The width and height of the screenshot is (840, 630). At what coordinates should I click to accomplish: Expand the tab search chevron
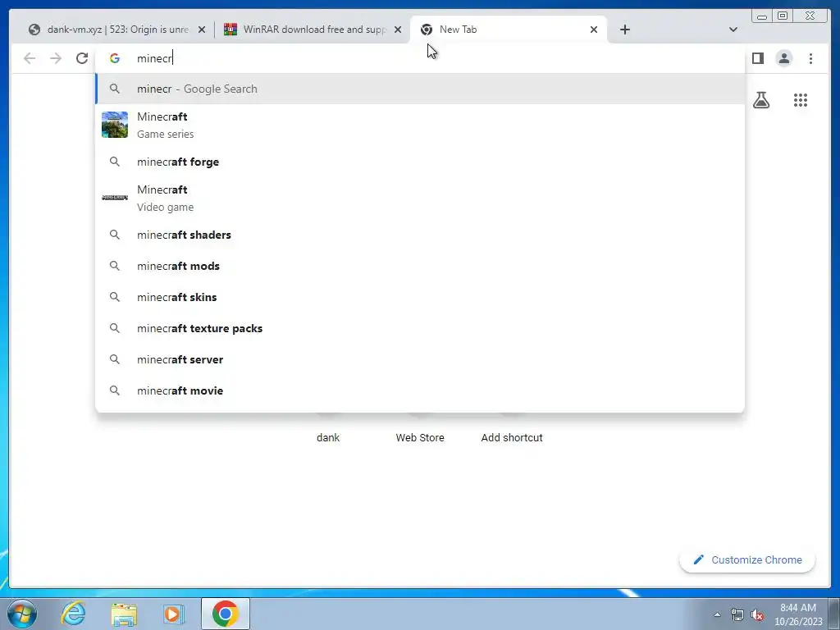[x=733, y=30]
